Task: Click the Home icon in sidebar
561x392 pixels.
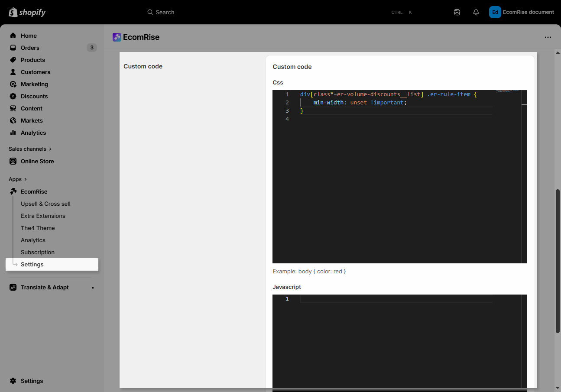Action: click(13, 36)
